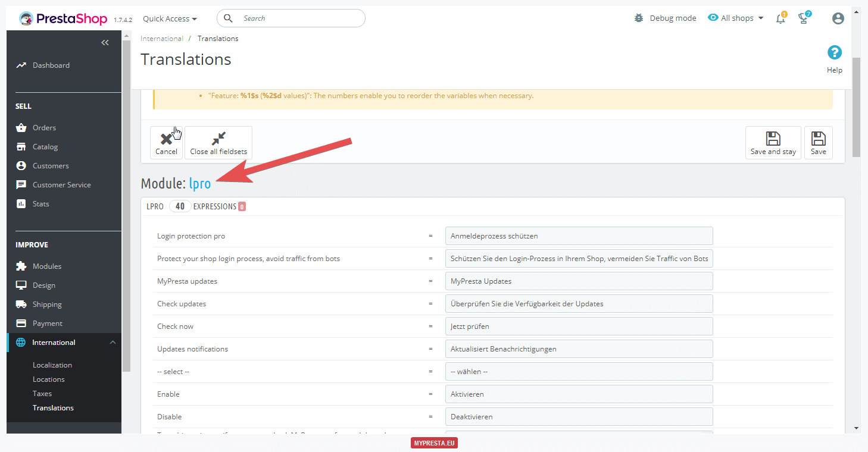Open the Quick Access dropdown
The height and width of the screenshot is (452, 868).
point(170,18)
